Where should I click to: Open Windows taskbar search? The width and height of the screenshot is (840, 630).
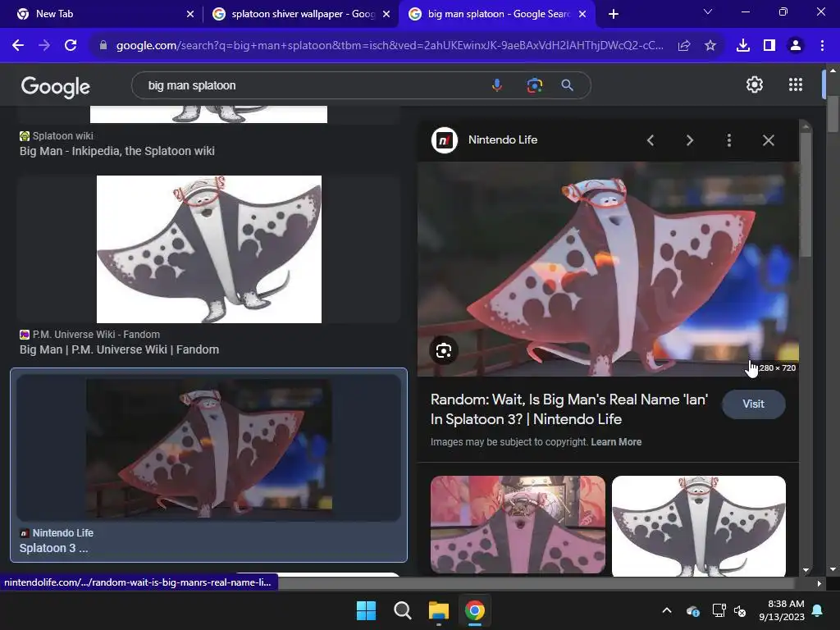click(402, 610)
